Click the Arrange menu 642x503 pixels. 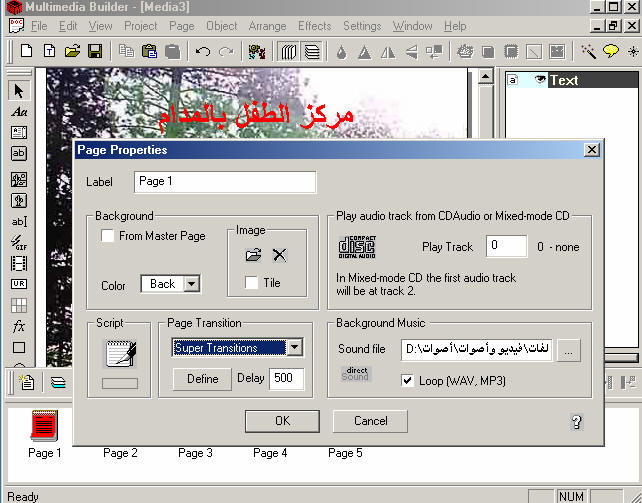[267, 26]
